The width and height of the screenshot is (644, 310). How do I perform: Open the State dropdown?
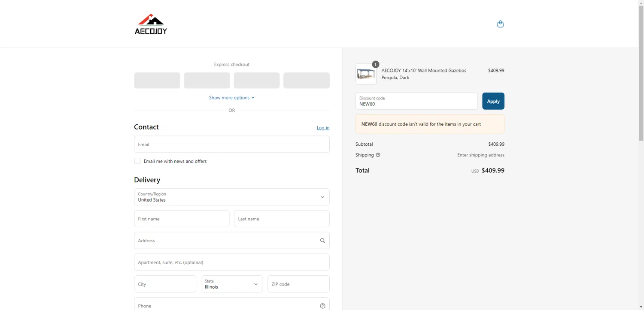pos(231,284)
